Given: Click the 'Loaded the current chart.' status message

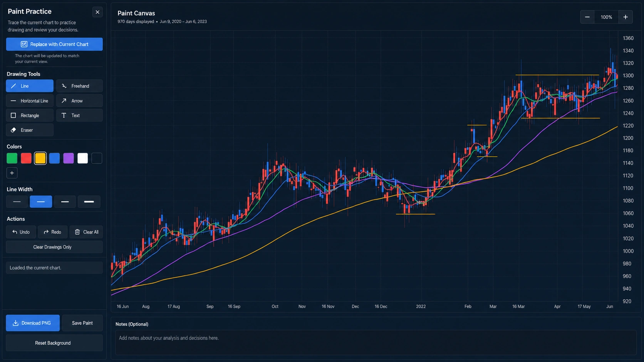Looking at the screenshot, I should (x=54, y=268).
